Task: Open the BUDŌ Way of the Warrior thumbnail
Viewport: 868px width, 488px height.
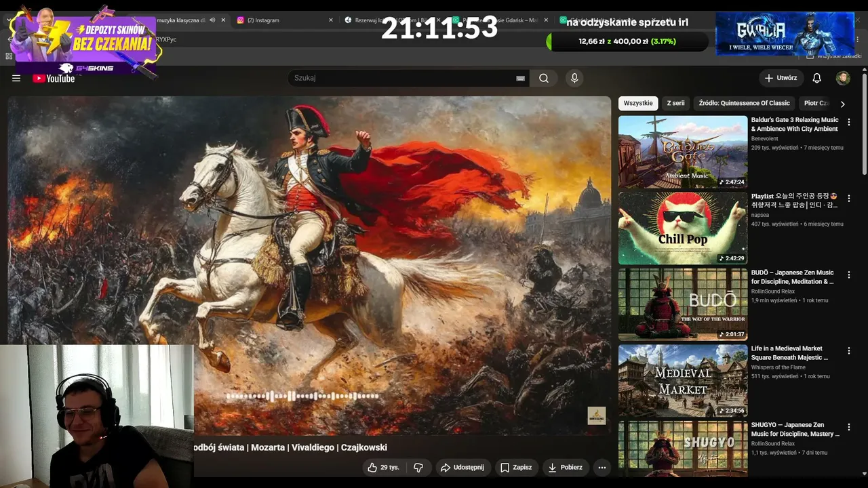Action: [683, 304]
